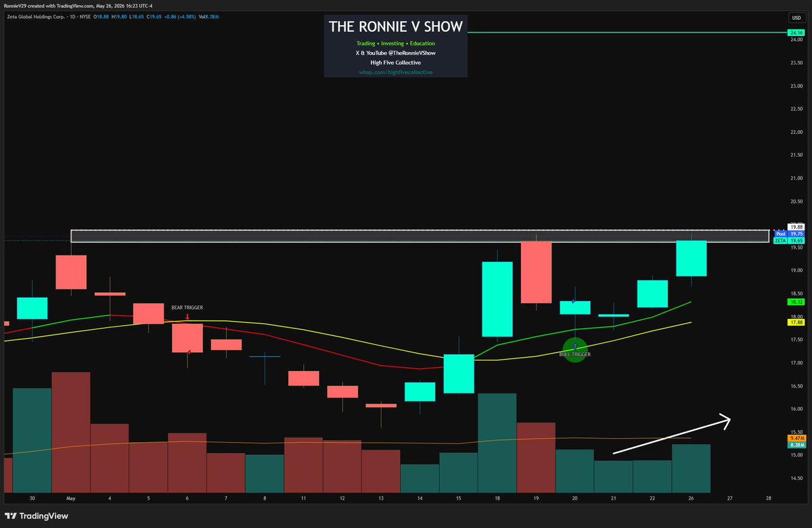Click the 14.50 price axis label
The image size is (812, 528).
point(795,479)
